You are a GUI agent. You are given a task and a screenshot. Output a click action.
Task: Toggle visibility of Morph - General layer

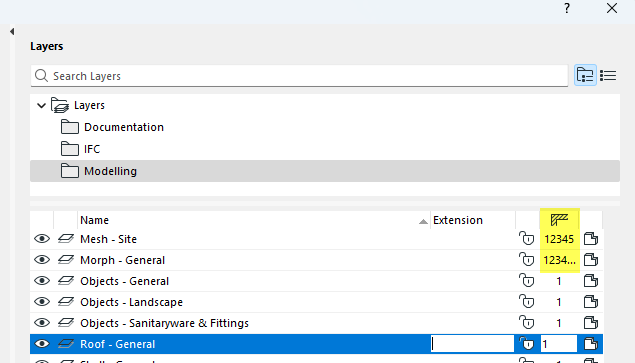coord(42,260)
